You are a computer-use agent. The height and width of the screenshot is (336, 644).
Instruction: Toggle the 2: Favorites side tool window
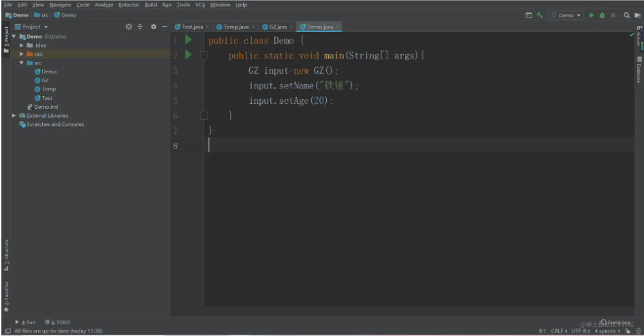tap(6, 297)
